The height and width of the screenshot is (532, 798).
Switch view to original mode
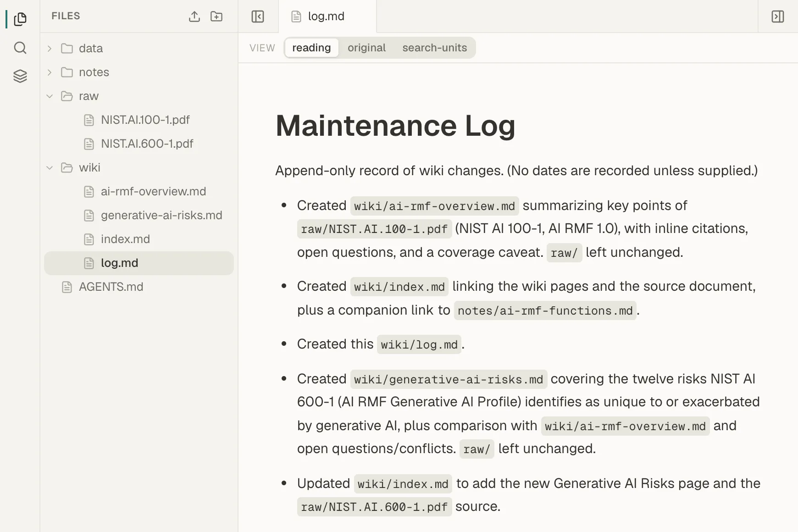(x=366, y=48)
